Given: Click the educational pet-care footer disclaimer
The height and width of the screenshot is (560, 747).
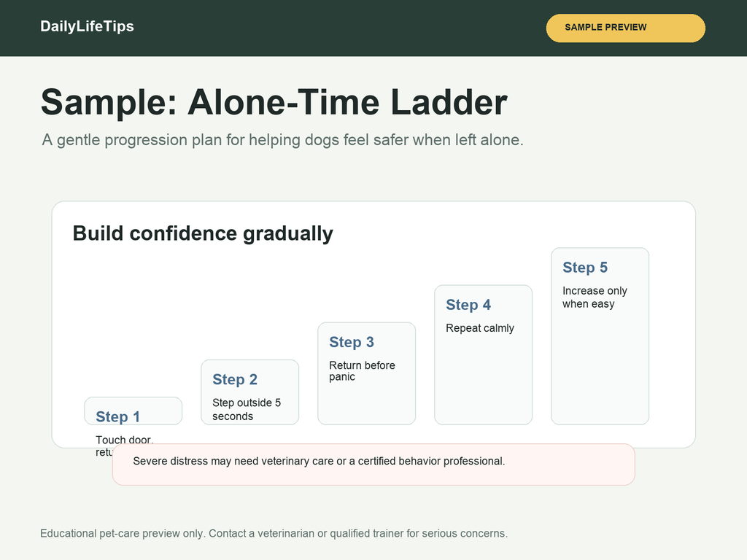Looking at the screenshot, I should [274, 533].
